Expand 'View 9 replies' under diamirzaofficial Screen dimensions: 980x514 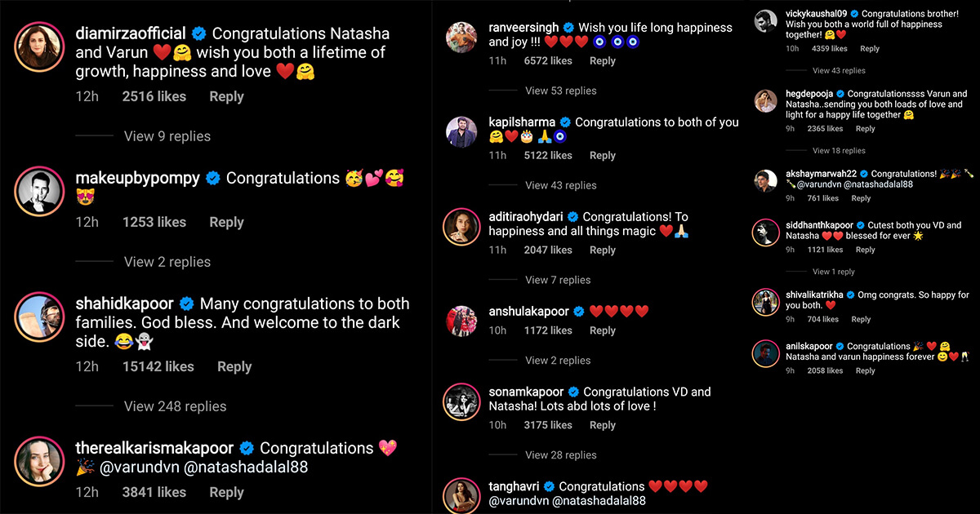tap(167, 136)
